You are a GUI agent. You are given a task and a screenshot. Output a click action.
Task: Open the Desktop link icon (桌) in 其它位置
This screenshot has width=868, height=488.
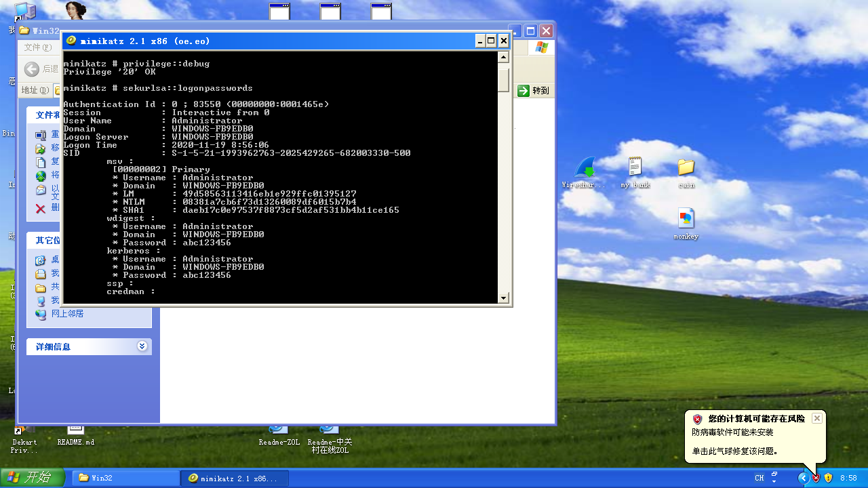pos(41,260)
